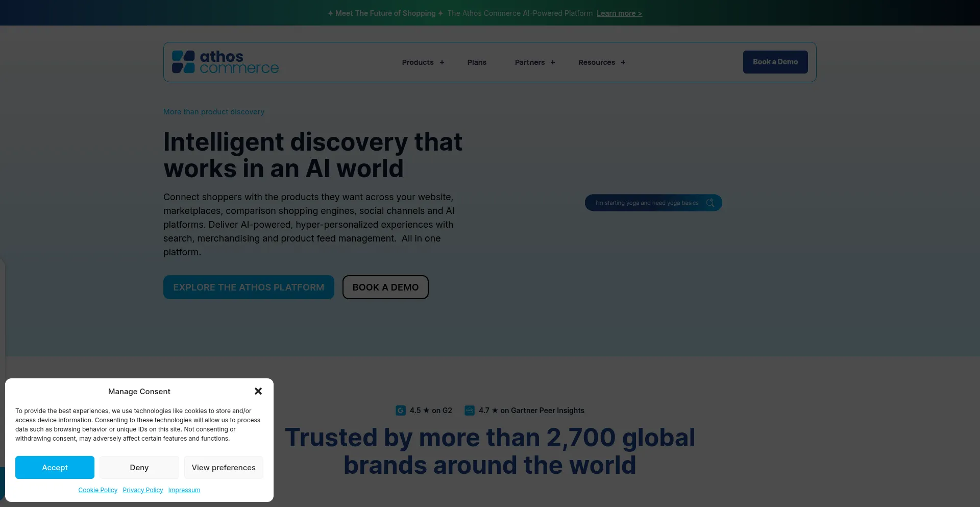This screenshot has width=980, height=507.
Task: Click the Book a Demo header button
Action: (775, 62)
